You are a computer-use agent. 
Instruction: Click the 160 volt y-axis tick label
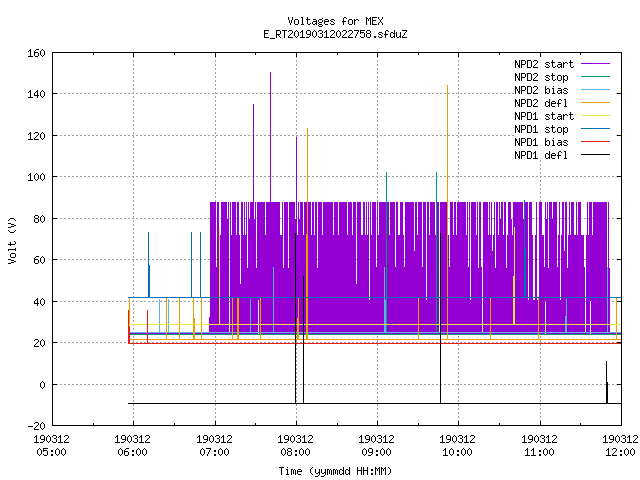(36, 53)
